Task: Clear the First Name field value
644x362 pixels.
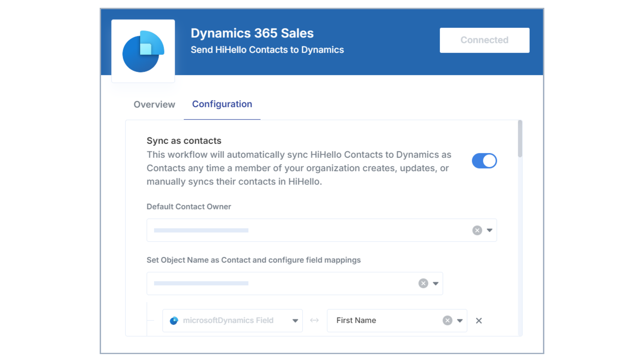Action: coord(447,320)
